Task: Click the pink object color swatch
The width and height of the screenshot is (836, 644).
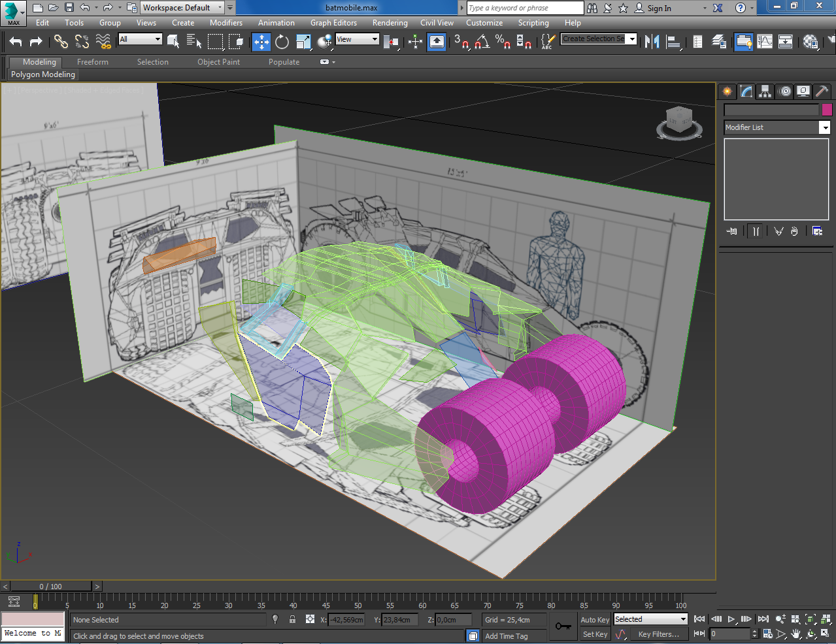Action: [x=827, y=110]
